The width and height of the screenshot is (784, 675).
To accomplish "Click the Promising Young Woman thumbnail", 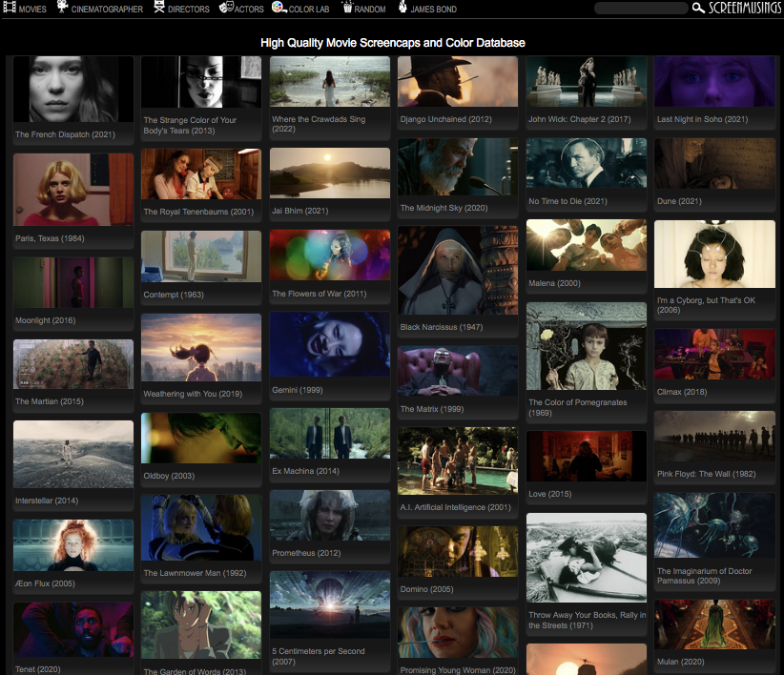I will 458,632.
